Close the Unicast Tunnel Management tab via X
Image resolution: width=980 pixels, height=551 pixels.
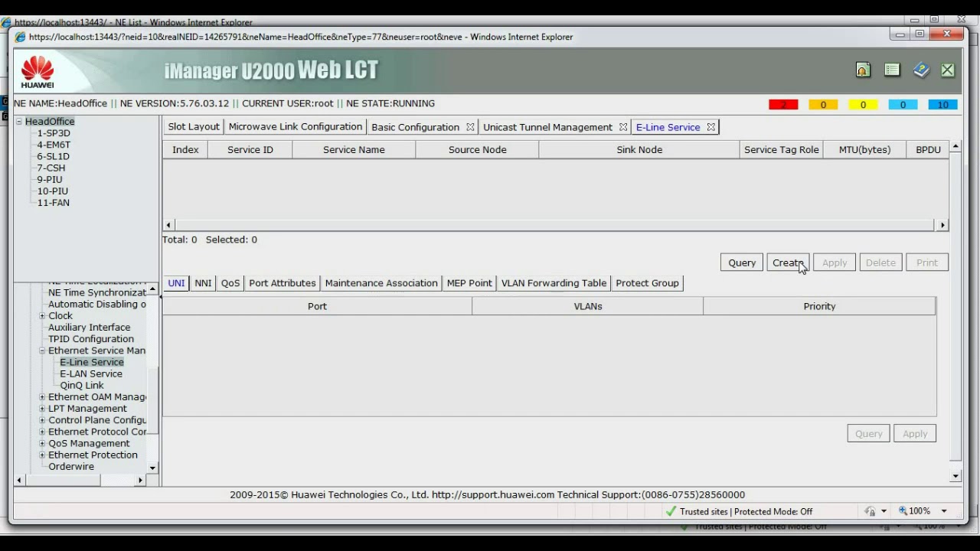coord(623,127)
